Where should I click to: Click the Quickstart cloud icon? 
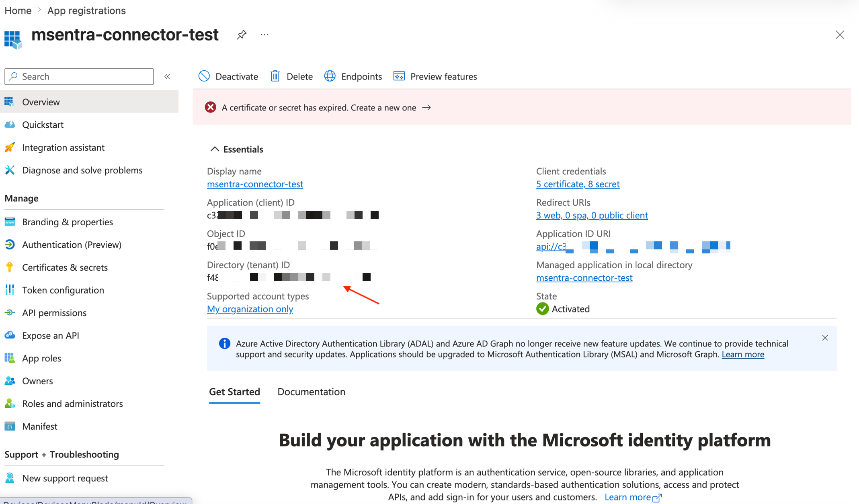pyautogui.click(x=10, y=124)
